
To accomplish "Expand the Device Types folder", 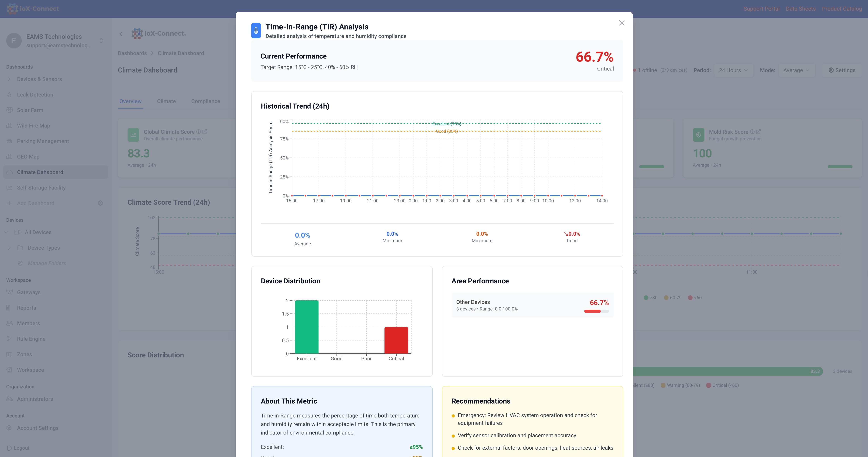I will [x=9, y=248].
